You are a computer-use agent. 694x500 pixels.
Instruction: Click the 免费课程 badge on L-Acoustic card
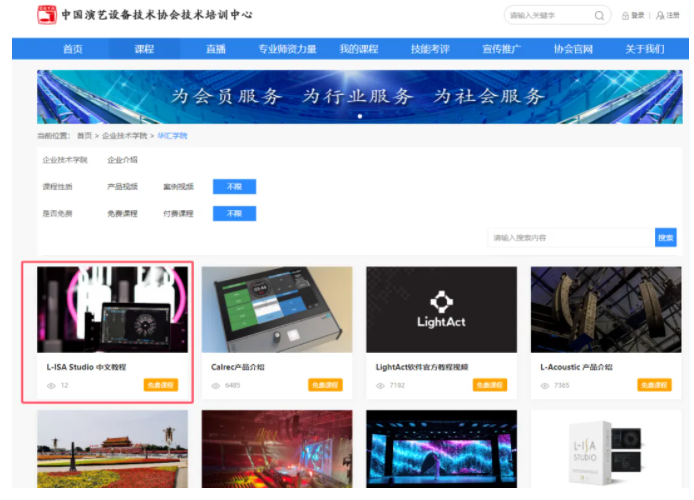point(655,385)
